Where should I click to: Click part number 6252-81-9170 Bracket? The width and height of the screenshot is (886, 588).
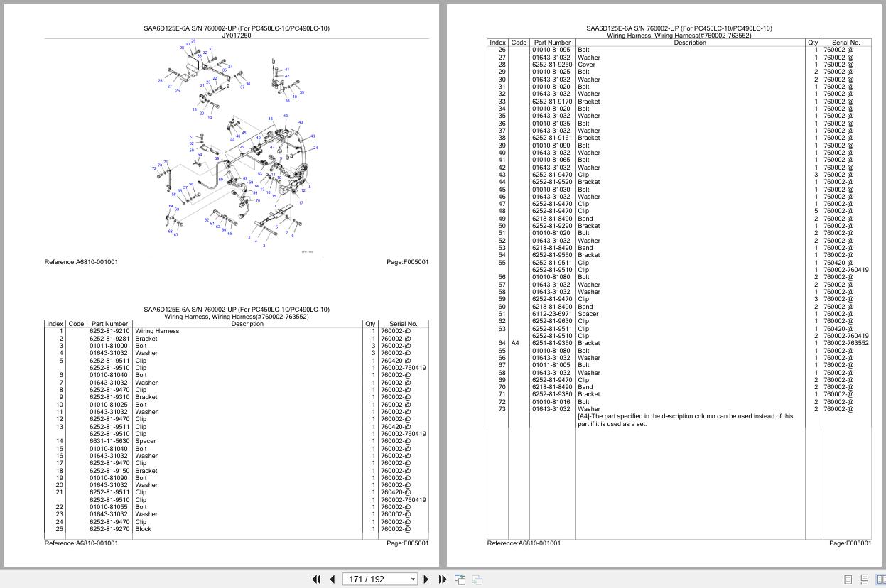(552, 102)
